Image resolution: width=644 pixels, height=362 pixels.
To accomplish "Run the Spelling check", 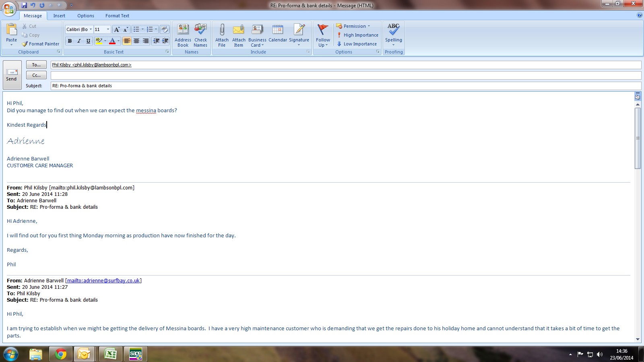I will [x=394, y=35].
